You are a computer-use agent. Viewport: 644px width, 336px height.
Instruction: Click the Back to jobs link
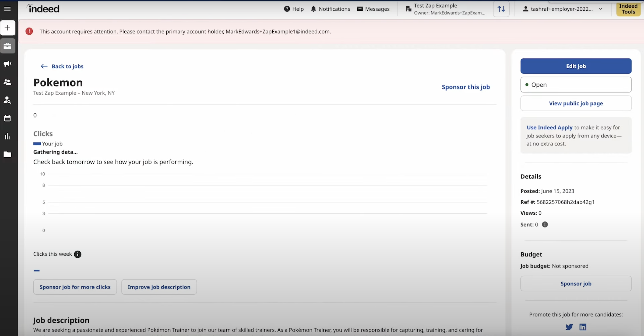click(x=68, y=66)
